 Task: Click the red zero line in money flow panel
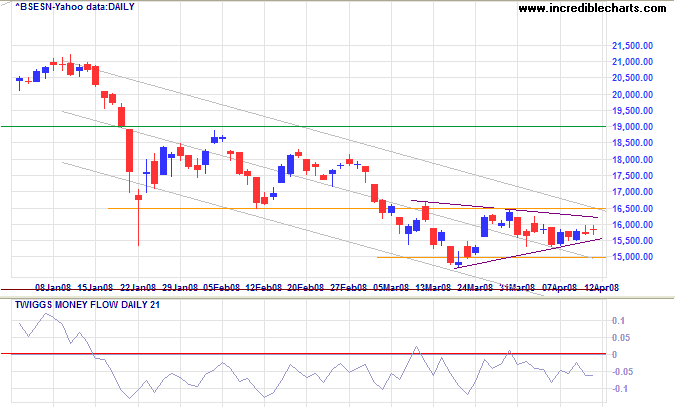303,354
